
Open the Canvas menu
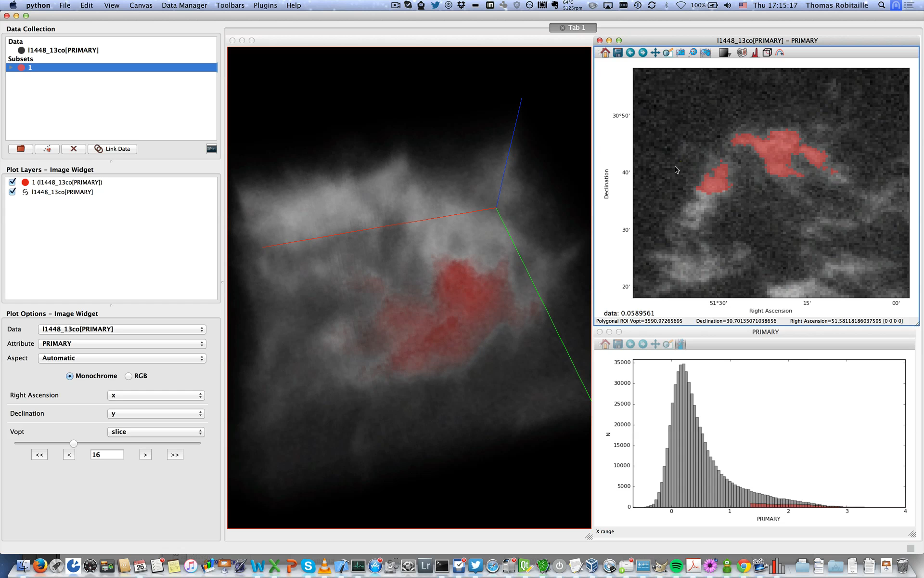point(141,5)
